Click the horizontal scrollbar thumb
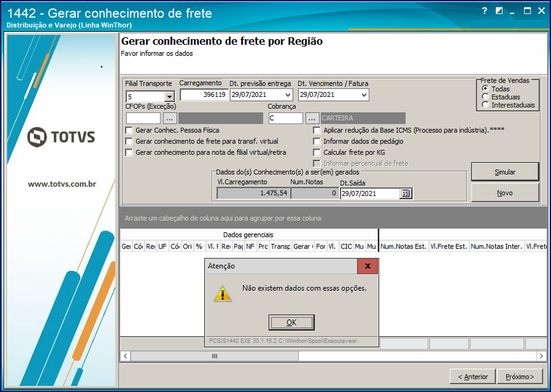This screenshot has height=392, width=551. tap(215, 356)
